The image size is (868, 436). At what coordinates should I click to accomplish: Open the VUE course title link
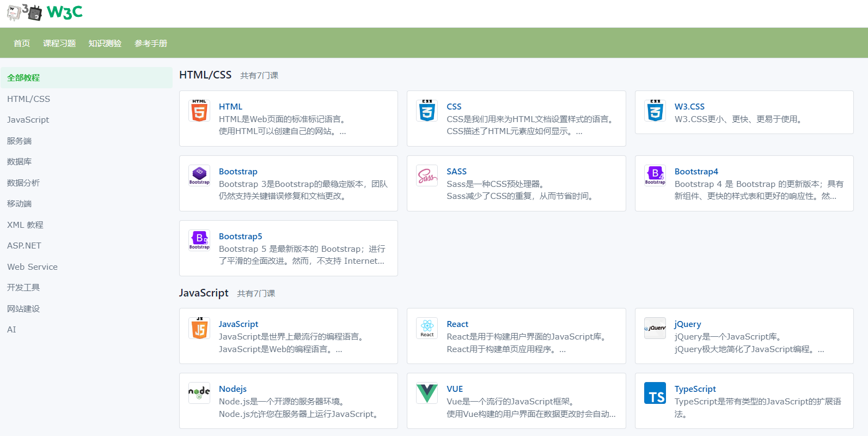(x=455, y=389)
